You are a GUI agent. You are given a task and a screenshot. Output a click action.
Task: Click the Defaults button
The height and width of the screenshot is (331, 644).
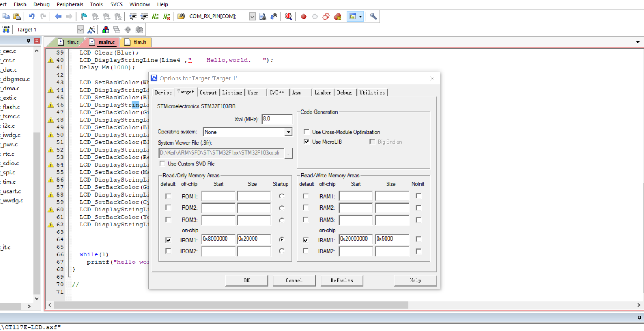click(341, 280)
